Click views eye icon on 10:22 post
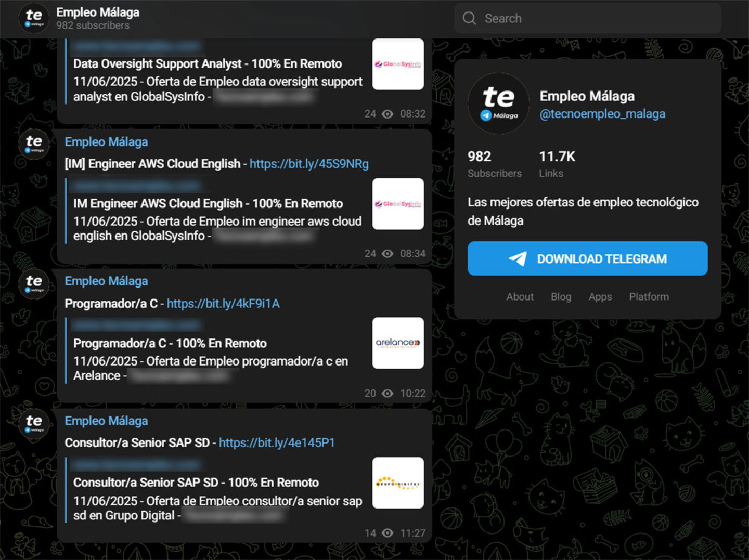Image resolution: width=749 pixels, height=560 pixels. pyautogui.click(x=388, y=394)
